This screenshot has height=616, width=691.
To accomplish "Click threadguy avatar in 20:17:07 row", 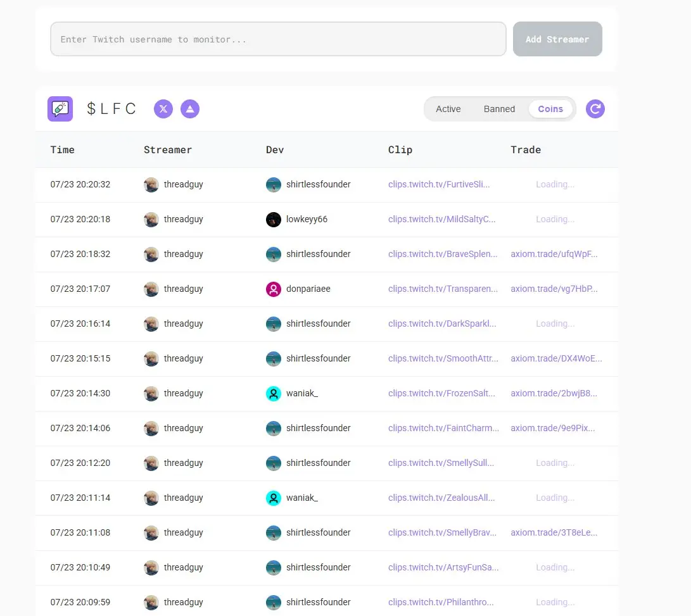I will 151,289.
